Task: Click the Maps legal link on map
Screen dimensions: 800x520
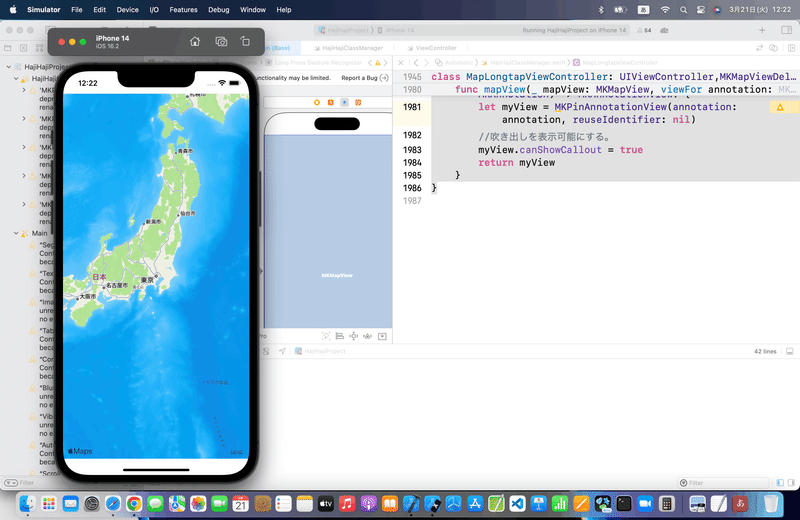Action: coord(237,452)
